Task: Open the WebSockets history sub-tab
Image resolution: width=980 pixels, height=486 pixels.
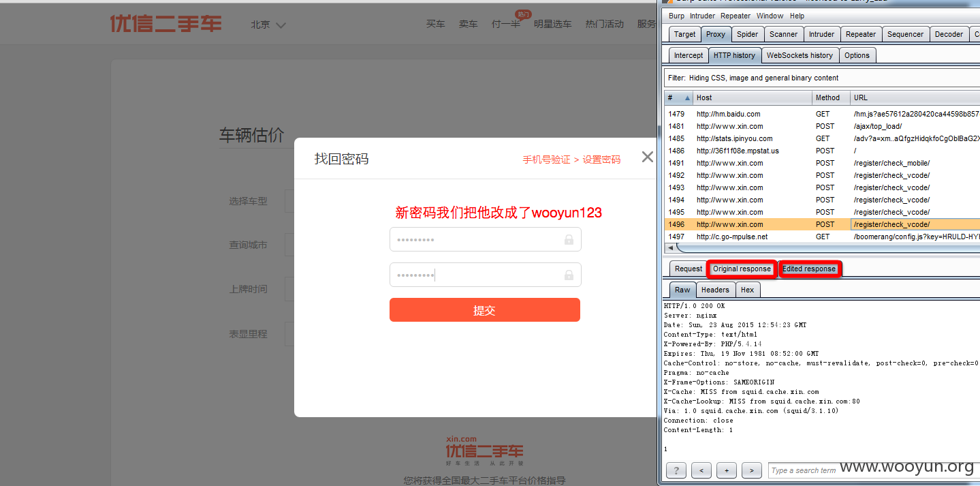Action: pos(800,55)
